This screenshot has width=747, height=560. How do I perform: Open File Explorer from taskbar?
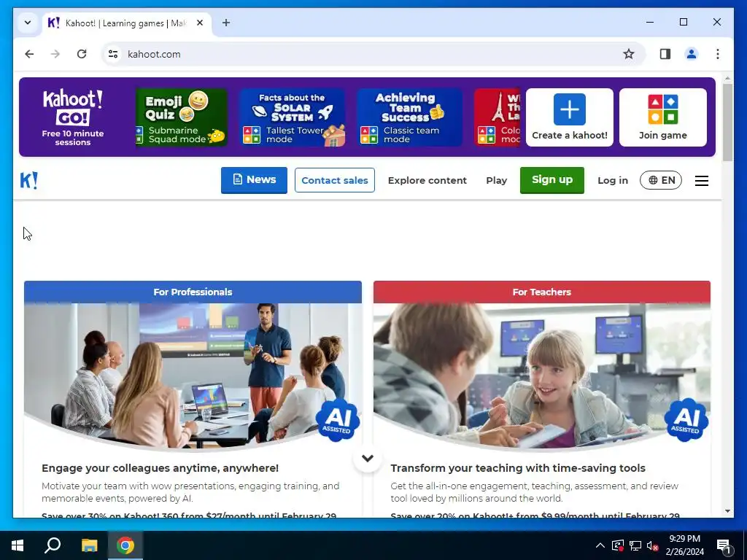89,545
